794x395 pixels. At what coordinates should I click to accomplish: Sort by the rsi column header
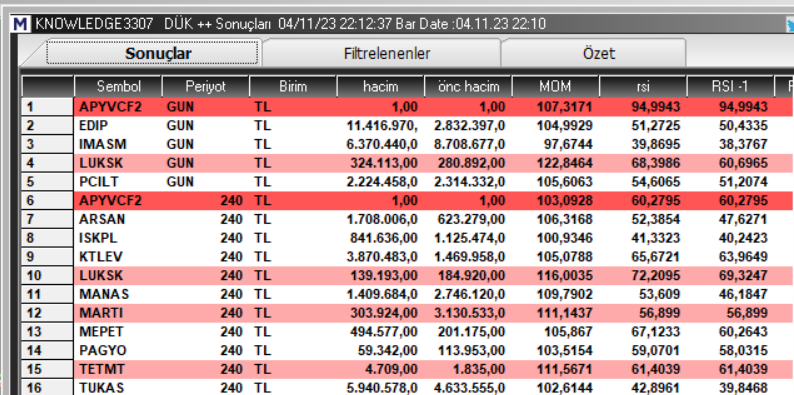(643, 87)
